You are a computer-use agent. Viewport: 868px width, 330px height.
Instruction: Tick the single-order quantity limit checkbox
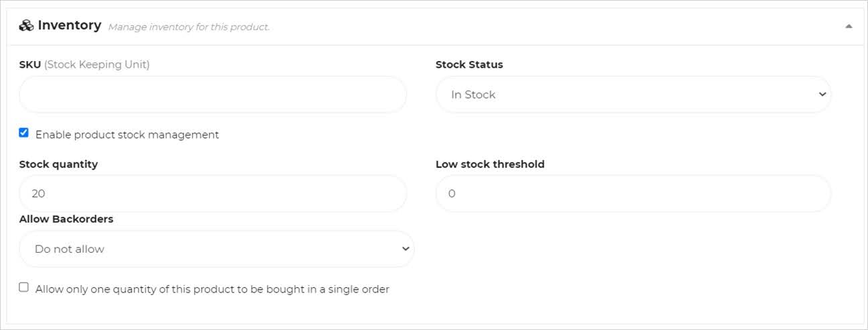click(24, 287)
